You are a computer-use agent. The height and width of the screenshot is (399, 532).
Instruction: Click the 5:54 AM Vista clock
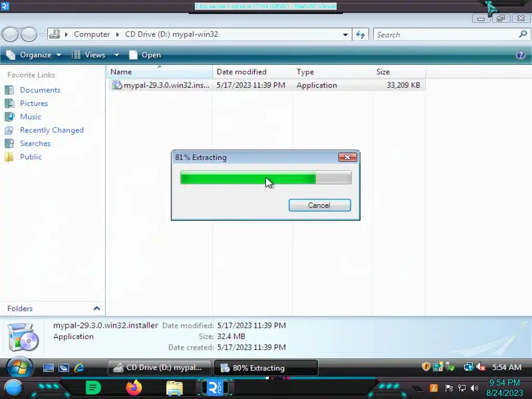(507, 367)
